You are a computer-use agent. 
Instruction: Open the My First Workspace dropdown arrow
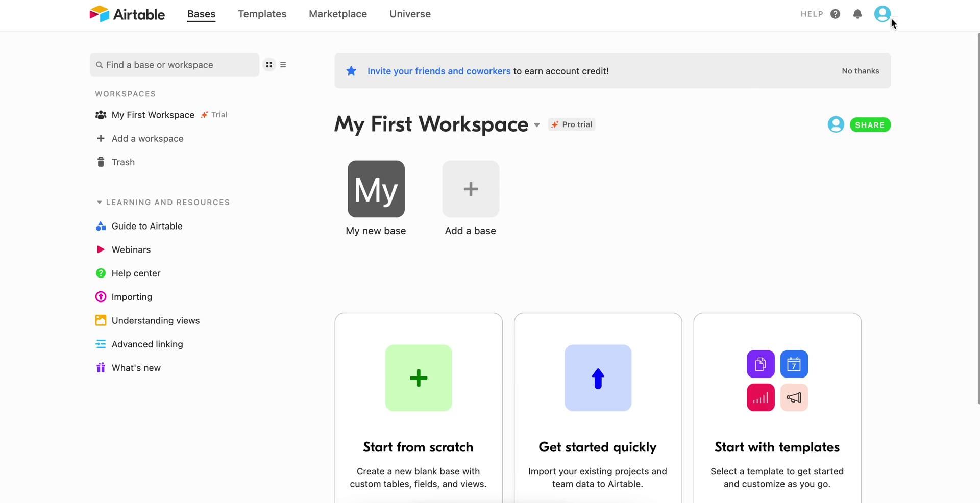[537, 125]
